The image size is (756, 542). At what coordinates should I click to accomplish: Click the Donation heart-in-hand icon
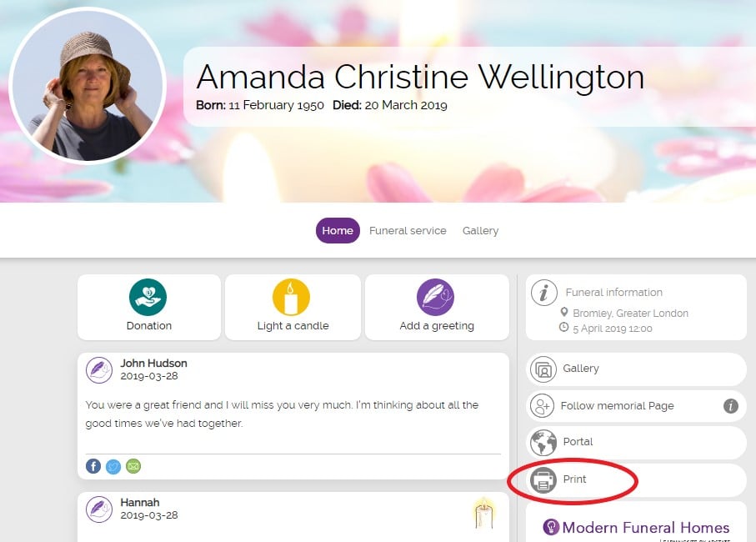tap(148, 297)
